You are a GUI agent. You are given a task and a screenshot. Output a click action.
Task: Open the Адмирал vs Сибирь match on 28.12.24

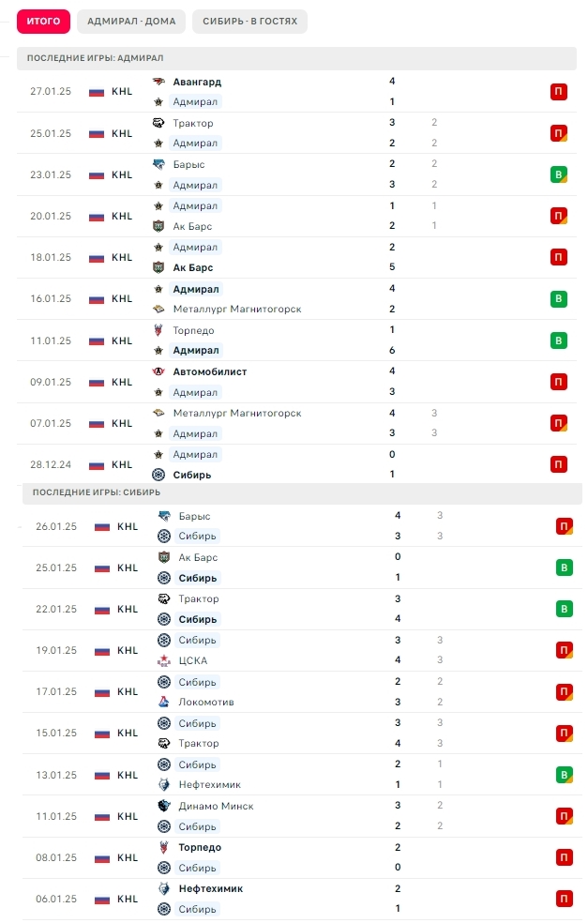(296, 464)
